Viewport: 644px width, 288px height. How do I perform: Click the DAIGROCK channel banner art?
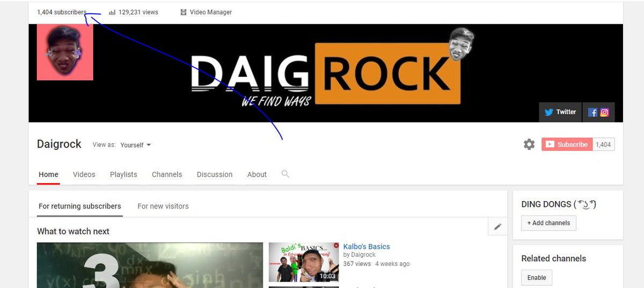click(326, 73)
